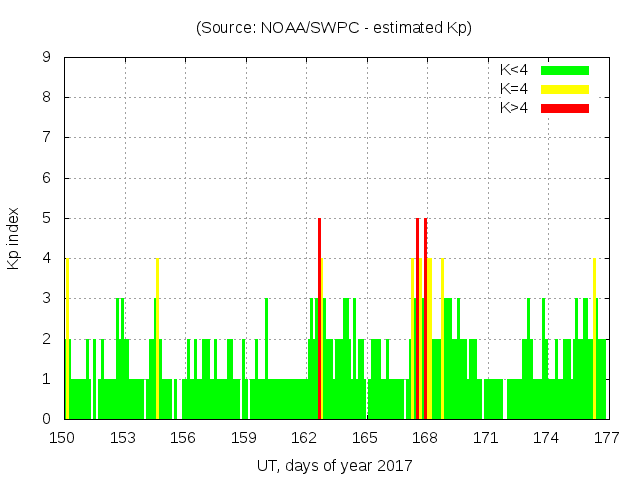Click the yellow bar near day 169
Image resolution: width=640 pixels, height=480 pixels.
[442, 340]
